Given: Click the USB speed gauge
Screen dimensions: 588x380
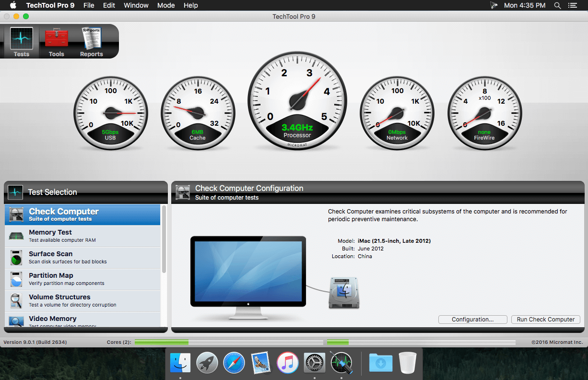Looking at the screenshot, I should tap(111, 113).
